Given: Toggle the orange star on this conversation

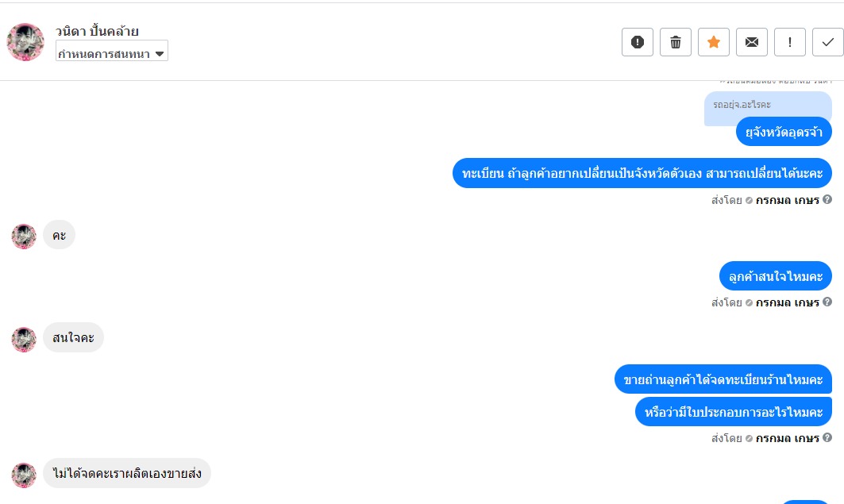Looking at the screenshot, I should 714,43.
